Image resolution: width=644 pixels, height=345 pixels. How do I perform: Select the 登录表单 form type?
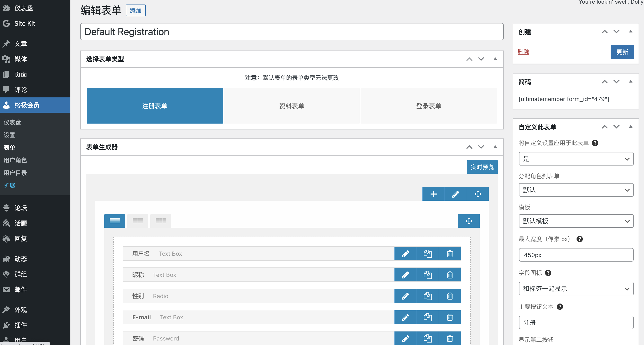429,106
